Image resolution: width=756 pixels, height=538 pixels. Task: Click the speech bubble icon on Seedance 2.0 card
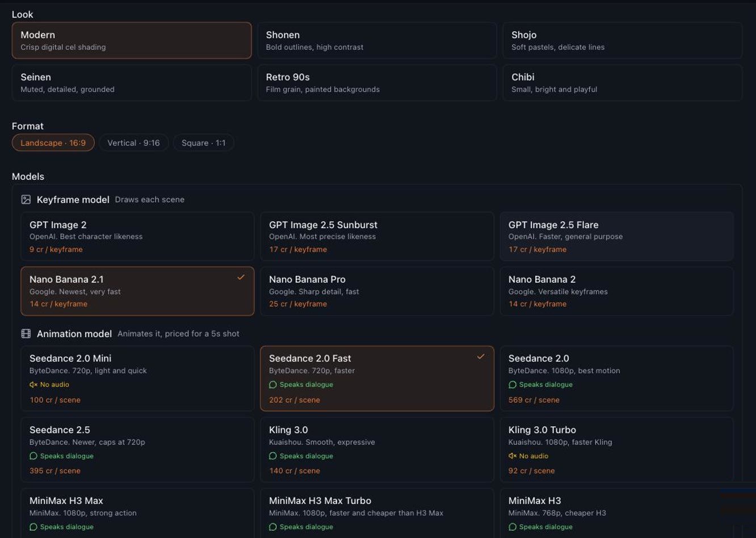pyautogui.click(x=513, y=385)
